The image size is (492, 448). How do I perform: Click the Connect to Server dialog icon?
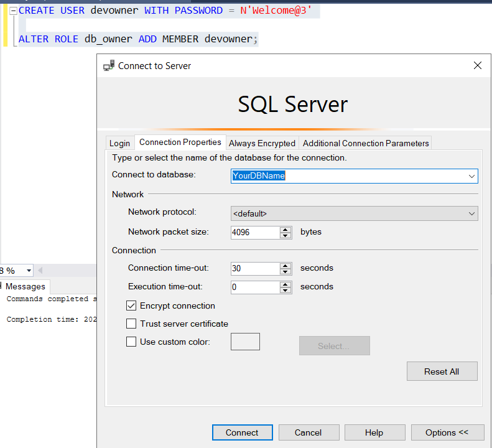click(x=109, y=65)
